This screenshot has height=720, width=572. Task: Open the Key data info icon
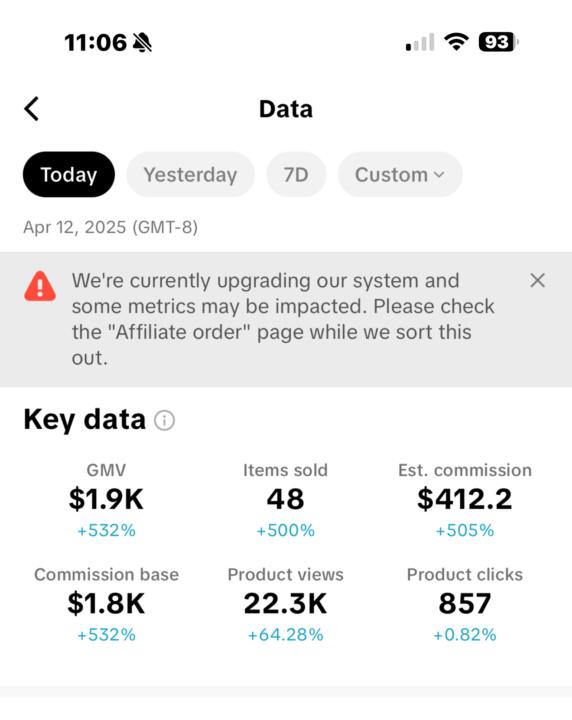(x=164, y=420)
